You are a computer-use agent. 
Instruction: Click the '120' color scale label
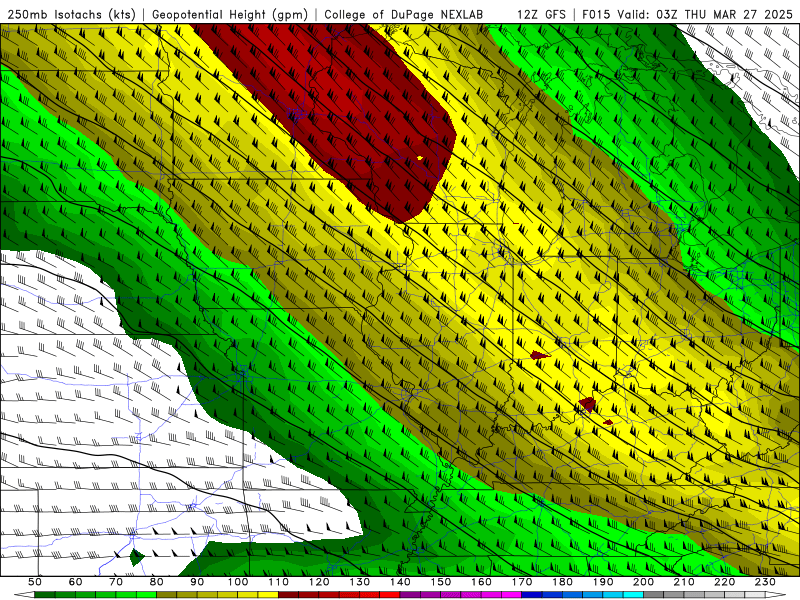(x=319, y=582)
